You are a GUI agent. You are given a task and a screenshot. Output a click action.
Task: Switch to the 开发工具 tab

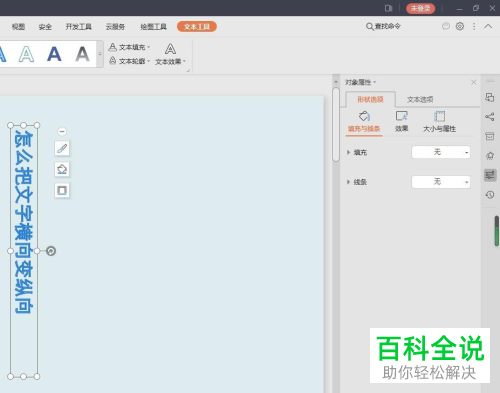tap(79, 27)
